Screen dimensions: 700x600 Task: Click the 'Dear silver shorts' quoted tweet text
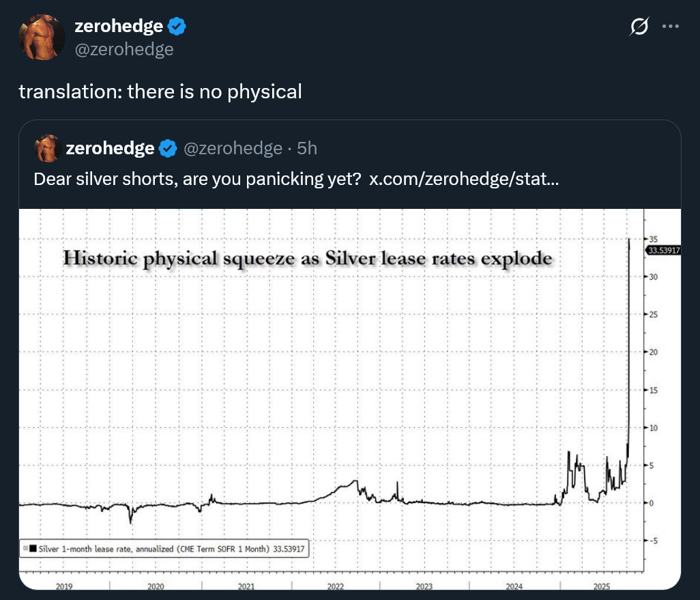coord(197,179)
